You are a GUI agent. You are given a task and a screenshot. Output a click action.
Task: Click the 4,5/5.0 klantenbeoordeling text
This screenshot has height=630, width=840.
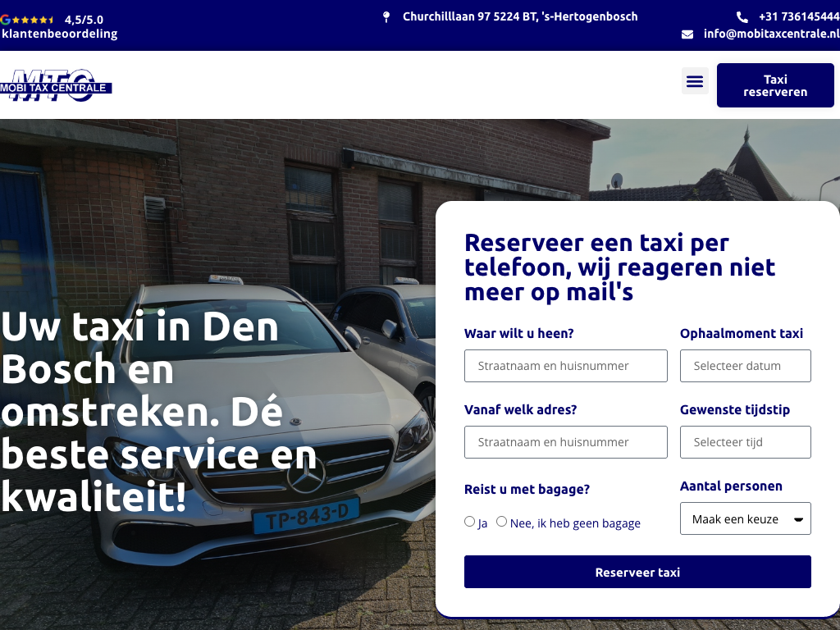tap(59, 27)
